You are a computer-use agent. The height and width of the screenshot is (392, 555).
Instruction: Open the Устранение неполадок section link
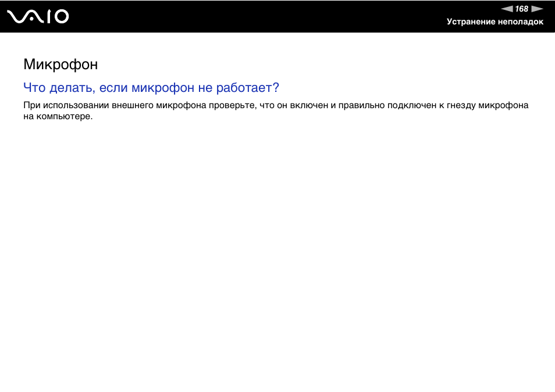(494, 22)
